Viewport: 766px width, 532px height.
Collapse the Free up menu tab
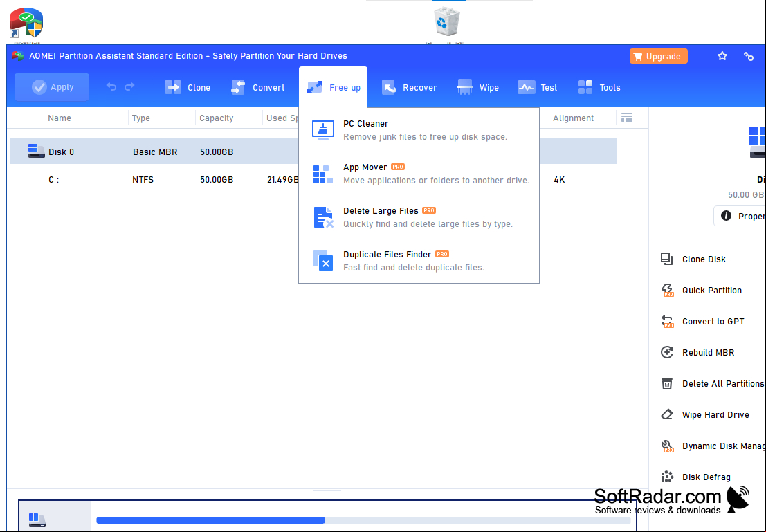click(334, 87)
